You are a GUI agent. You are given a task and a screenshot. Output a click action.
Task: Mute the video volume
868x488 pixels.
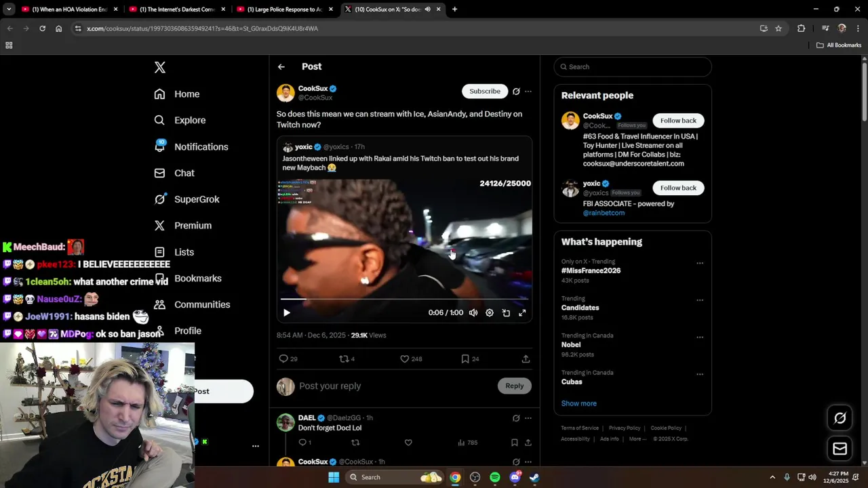click(x=473, y=312)
